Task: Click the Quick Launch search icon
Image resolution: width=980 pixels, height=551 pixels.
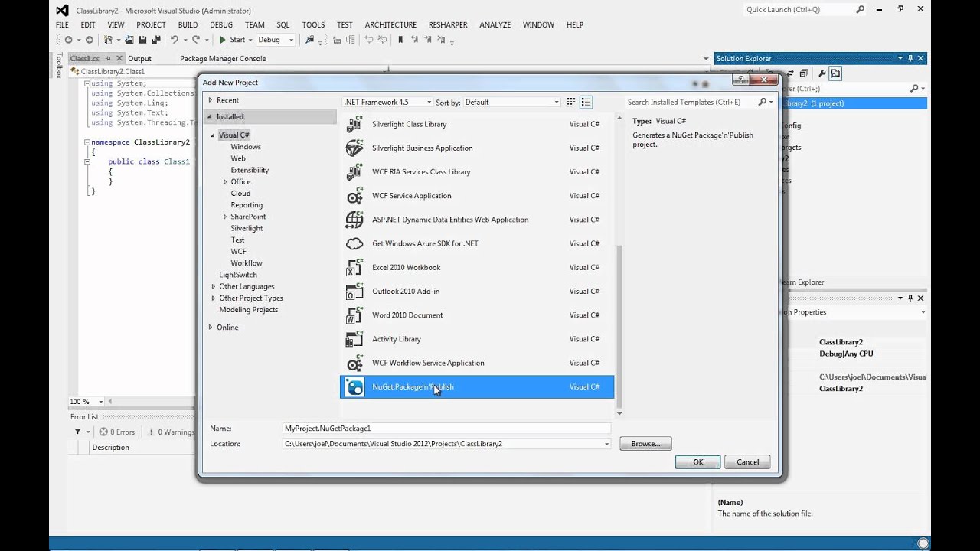Action: coord(861,9)
